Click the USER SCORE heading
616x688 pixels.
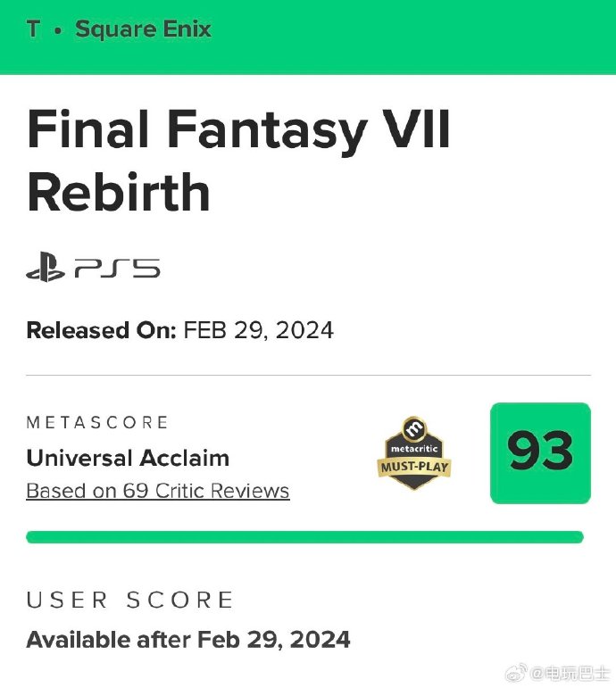click(x=129, y=600)
